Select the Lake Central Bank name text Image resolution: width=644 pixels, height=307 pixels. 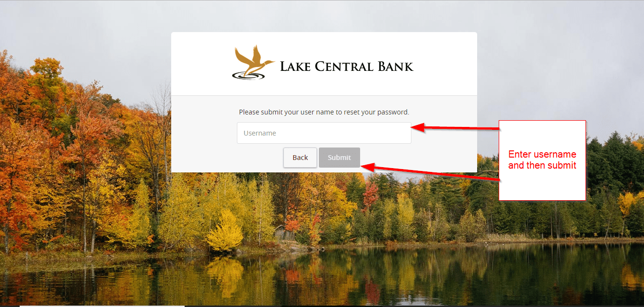(x=346, y=67)
